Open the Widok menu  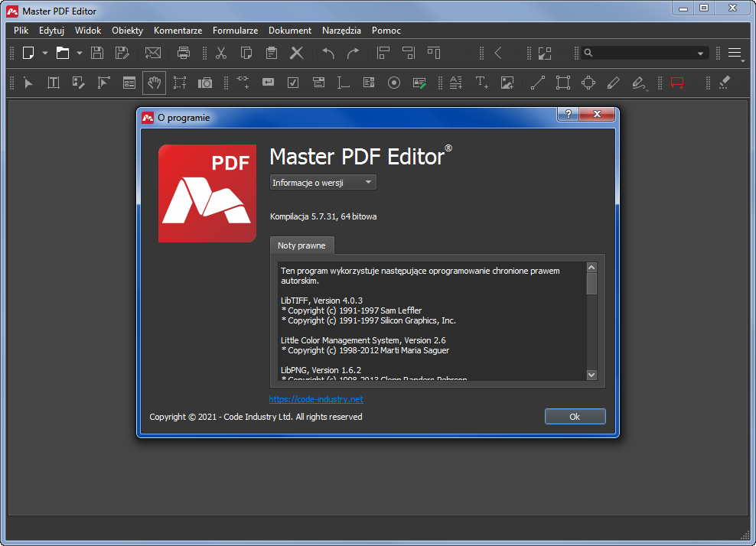88,31
